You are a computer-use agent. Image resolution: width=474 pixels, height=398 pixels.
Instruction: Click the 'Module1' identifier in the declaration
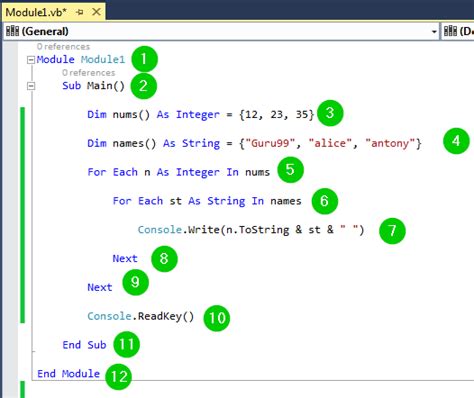tap(103, 59)
